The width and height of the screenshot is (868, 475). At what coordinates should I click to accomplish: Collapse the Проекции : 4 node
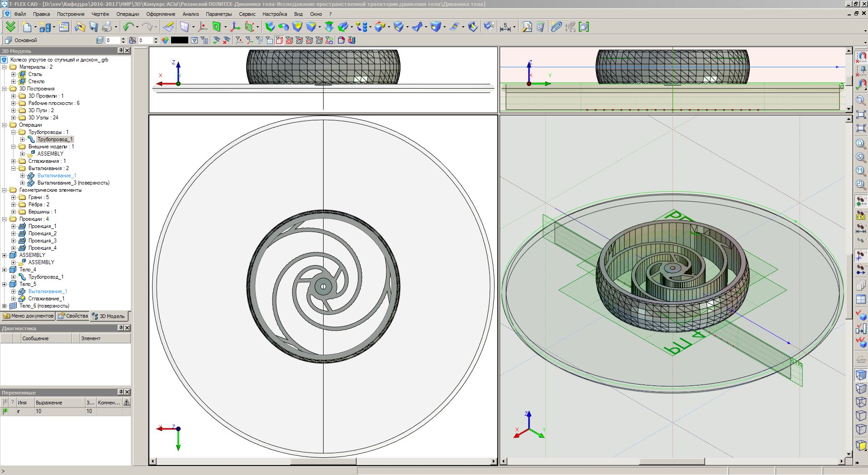pyautogui.click(x=5, y=219)
